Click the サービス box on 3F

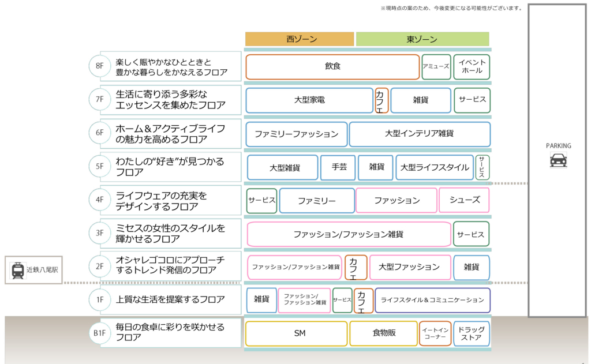click(x=471, y=234)
